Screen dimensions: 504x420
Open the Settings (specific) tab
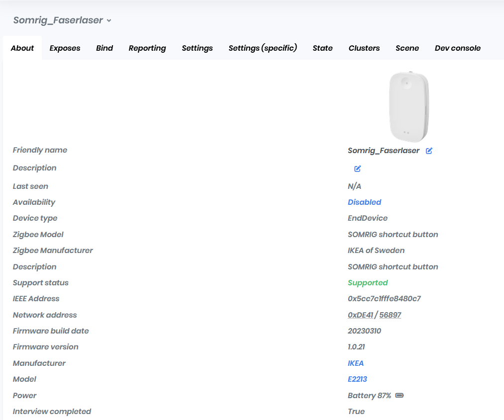click(x=263, y=48)
